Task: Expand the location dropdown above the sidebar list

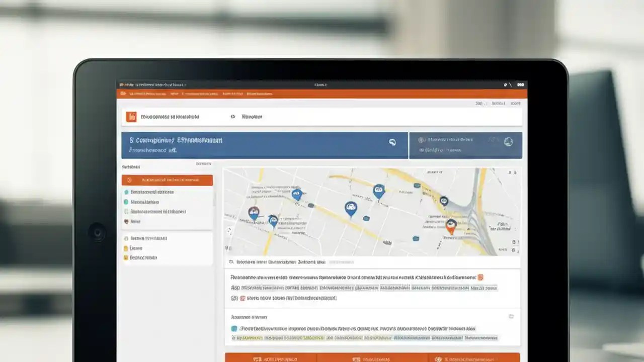Action: 203,163
